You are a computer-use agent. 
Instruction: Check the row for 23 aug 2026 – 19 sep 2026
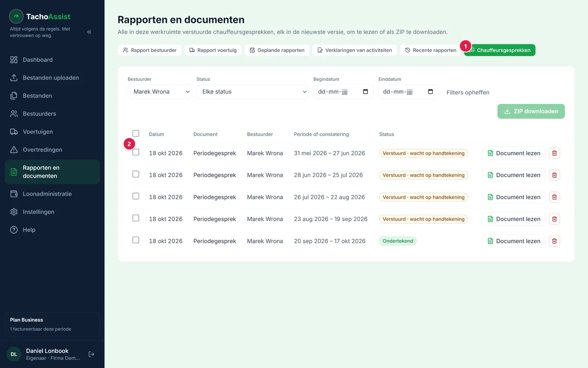136,218
